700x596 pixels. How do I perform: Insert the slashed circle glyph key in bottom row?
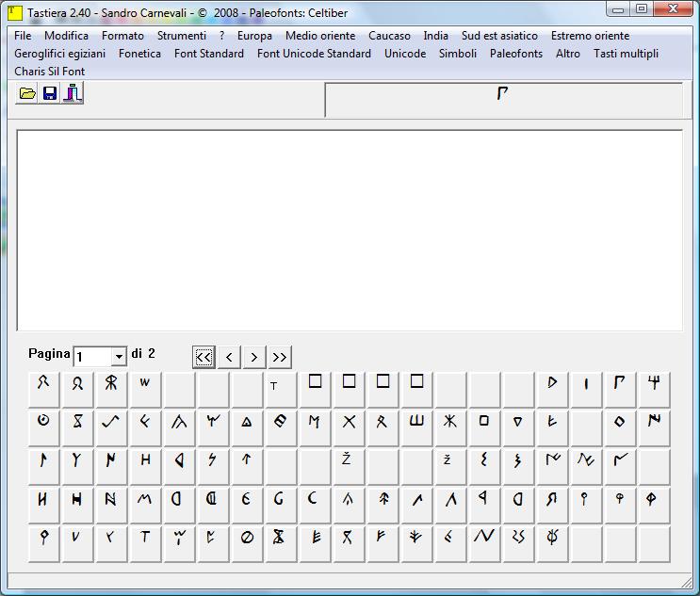[x=247, y=544]
